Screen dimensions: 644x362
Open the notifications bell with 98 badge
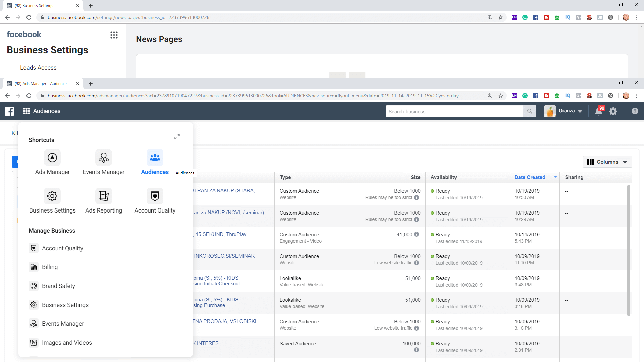(599, 111)
